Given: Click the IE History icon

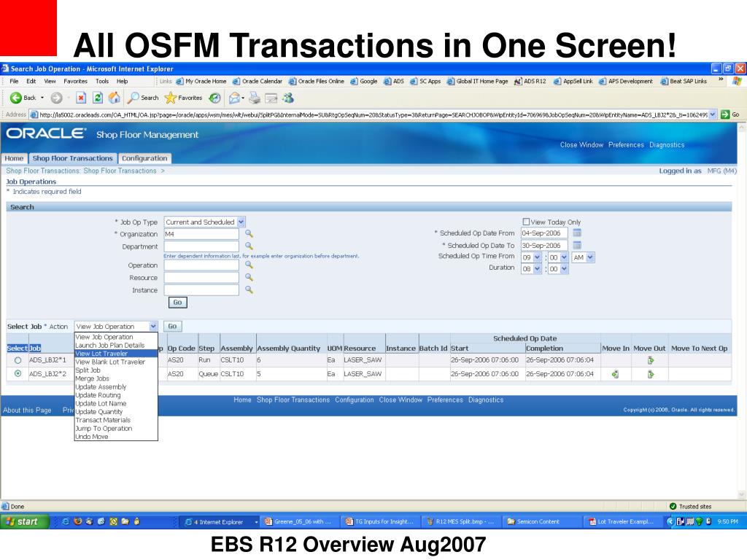Looking at the screenshot, I should coord(215,98).
